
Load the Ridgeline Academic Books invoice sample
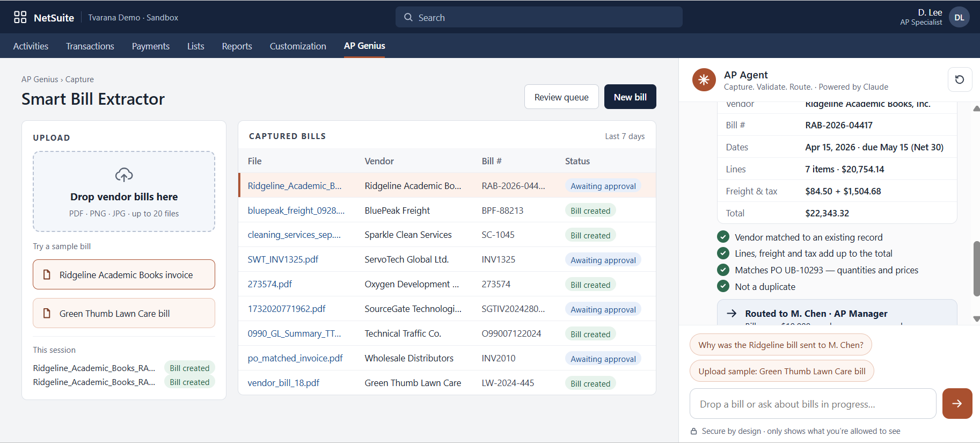(124, 274)
